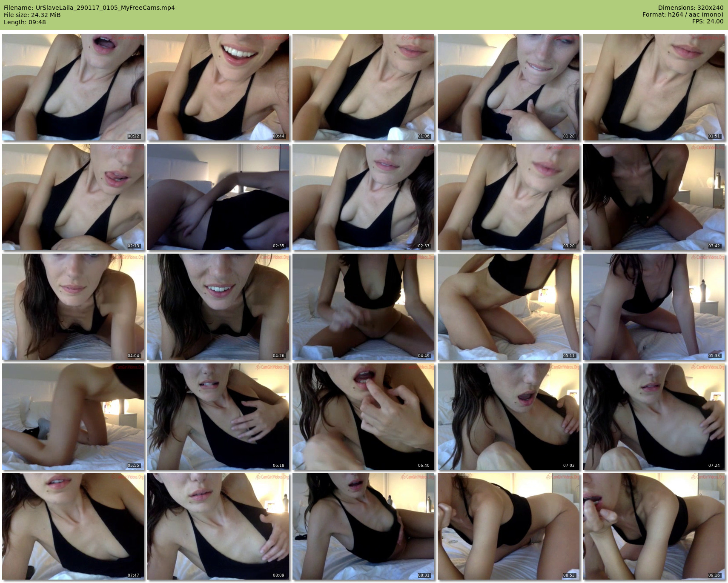Click the frame labeled 01:28

[x=509, y=87]
